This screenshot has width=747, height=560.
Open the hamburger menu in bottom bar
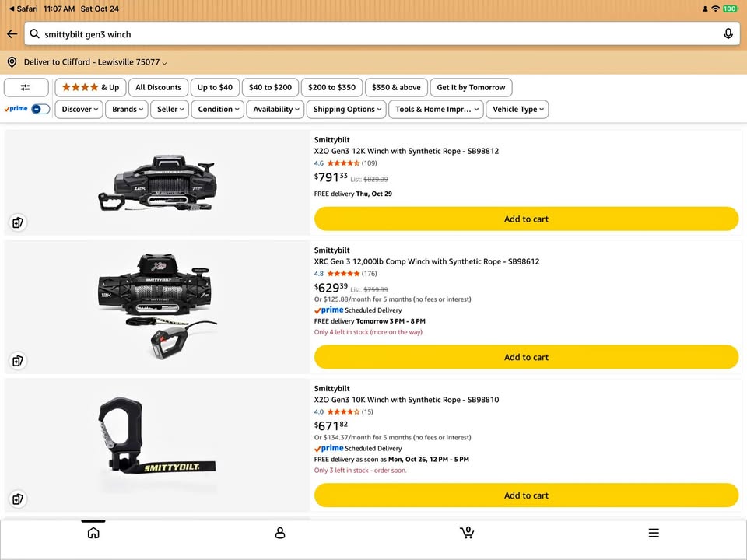click(x=654, y=533)
